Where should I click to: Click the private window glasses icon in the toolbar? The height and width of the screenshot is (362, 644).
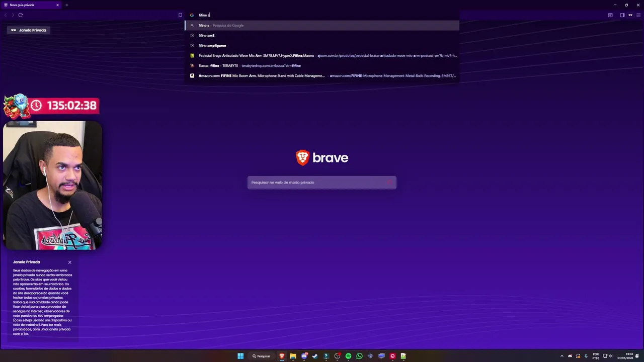point(630,15)
